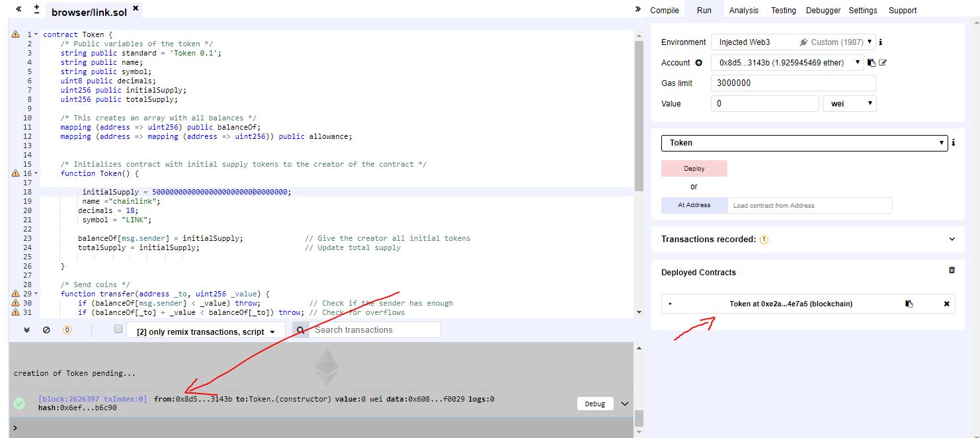Copy the account address to clipboard

872,63
